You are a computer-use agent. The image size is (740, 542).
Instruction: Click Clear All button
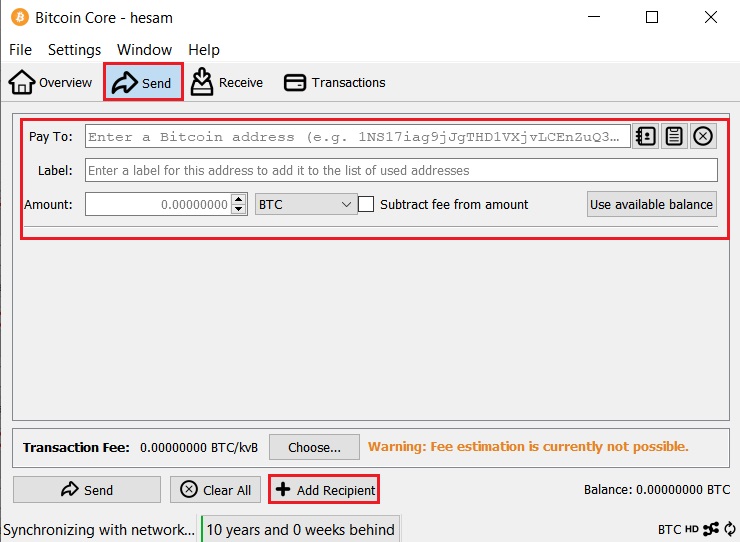(x=216, y=490)
